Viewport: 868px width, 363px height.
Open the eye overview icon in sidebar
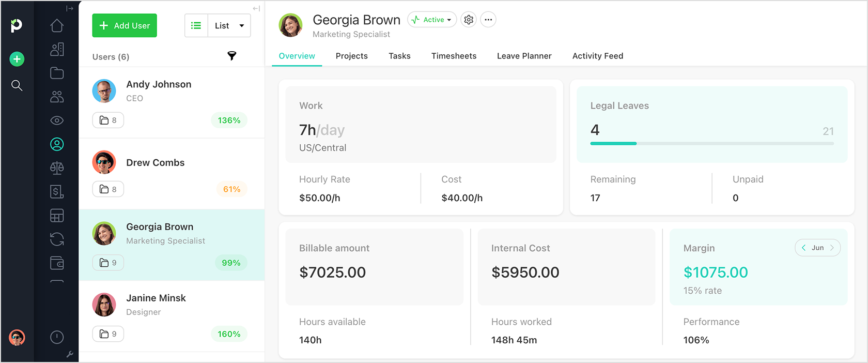pos(57,120)
